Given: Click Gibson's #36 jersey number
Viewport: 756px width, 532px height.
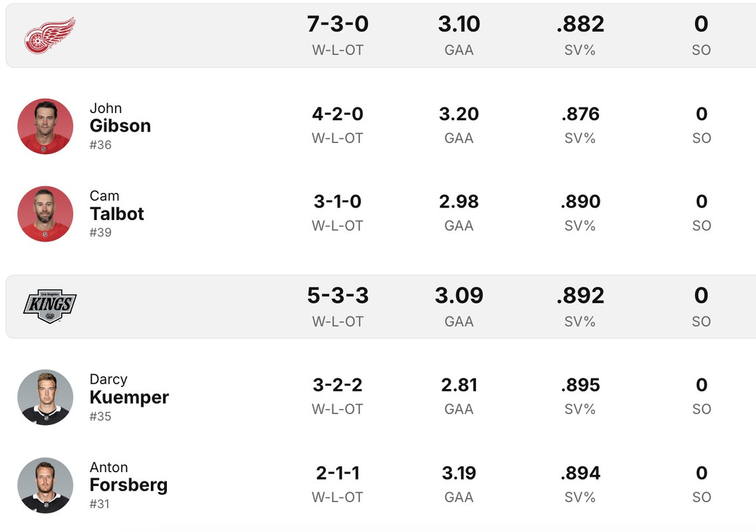Looking at the screenshot, I should pyautogui.click(x=100, y=145).
